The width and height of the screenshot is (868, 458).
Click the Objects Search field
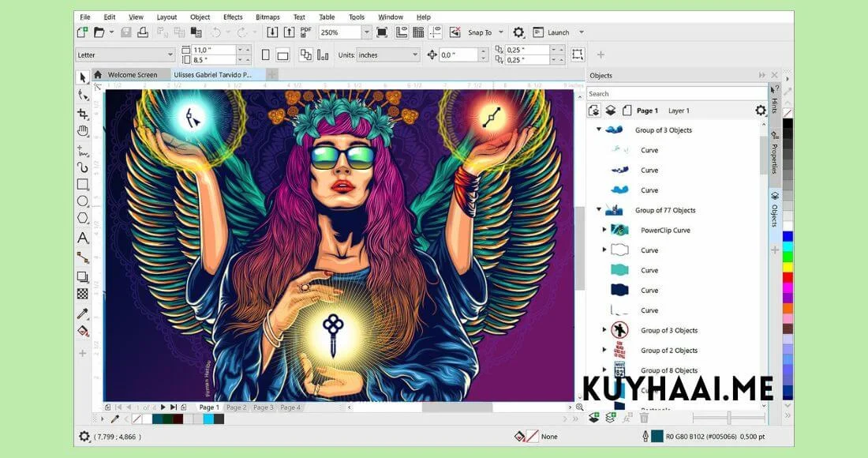(x=676, y=94)
